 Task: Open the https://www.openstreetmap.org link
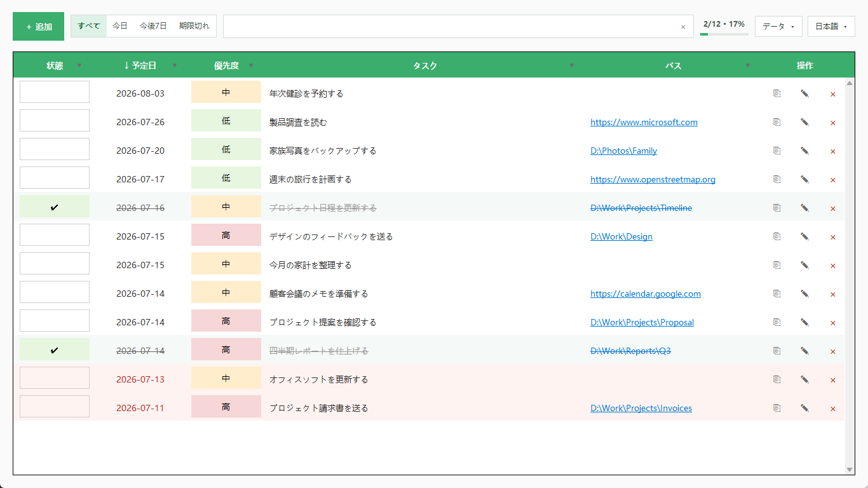tap(653, 179)
